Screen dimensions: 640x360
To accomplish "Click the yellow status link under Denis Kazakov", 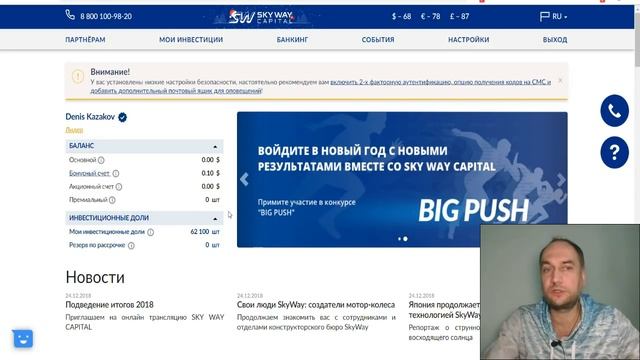I will [x=74, y=130].
